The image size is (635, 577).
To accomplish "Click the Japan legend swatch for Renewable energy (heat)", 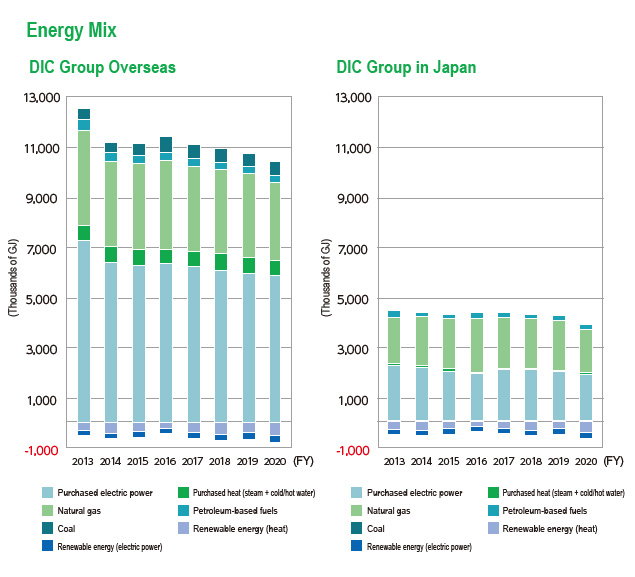I will (x=493, y=528).
